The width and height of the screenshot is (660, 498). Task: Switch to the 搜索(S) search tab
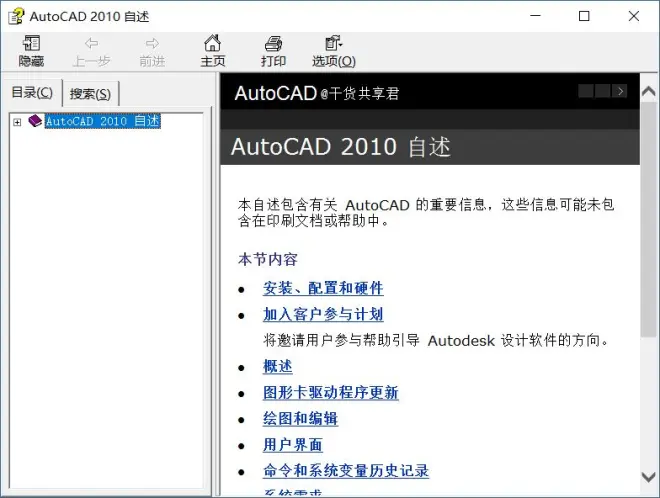pyautogui.click(x=90, y=93)
